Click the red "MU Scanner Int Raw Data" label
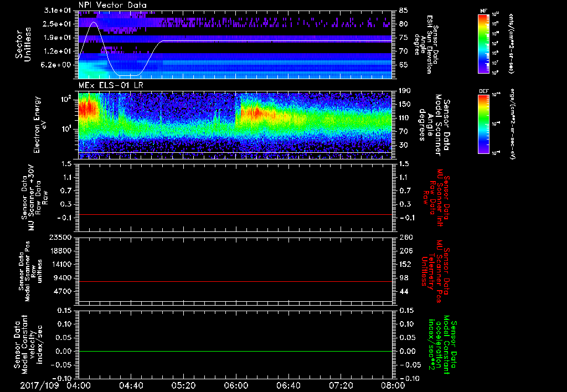Viewport: 567px width, 392px height. pos(436,198)
